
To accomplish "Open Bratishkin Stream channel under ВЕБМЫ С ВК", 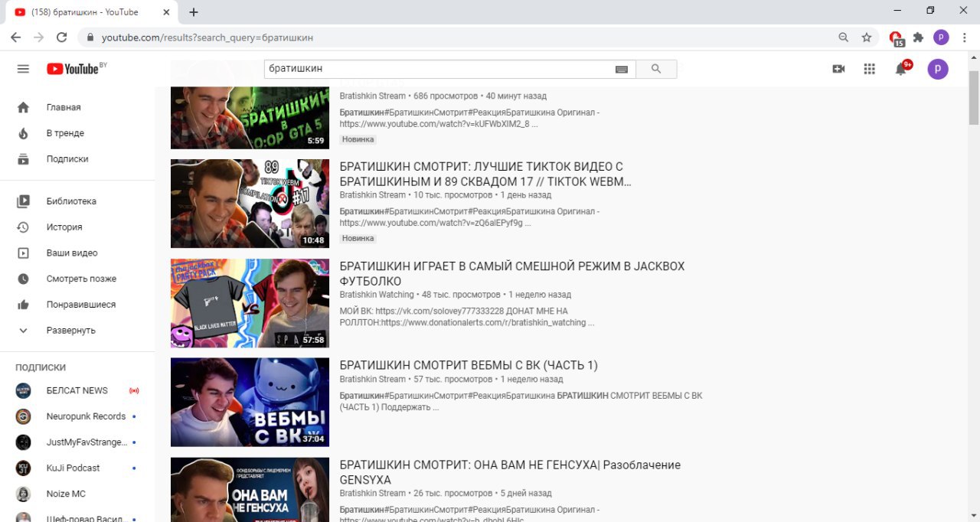I will 373,379.
